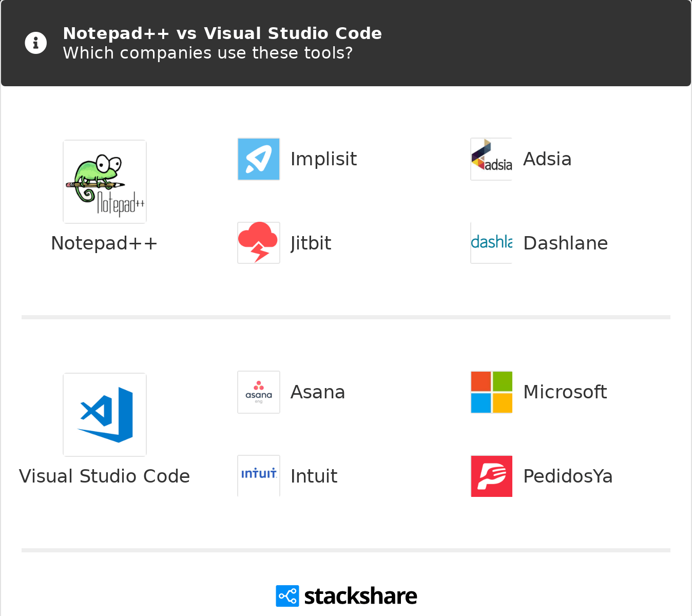Click the StackShare share-node icon
The width and height of the screenshot is (692, 616).
tap(287, 595)
